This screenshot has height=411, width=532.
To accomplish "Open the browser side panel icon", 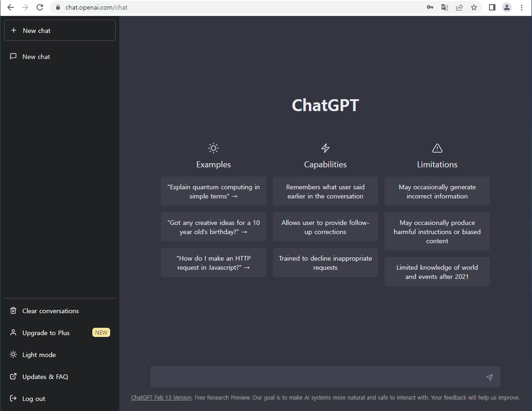I will (492, 7).
